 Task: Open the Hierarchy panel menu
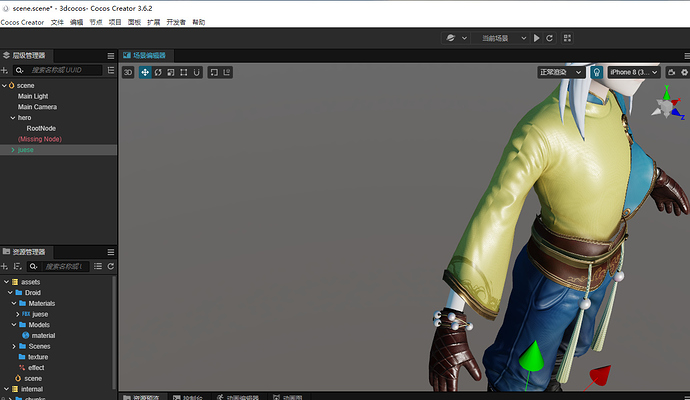110,56
